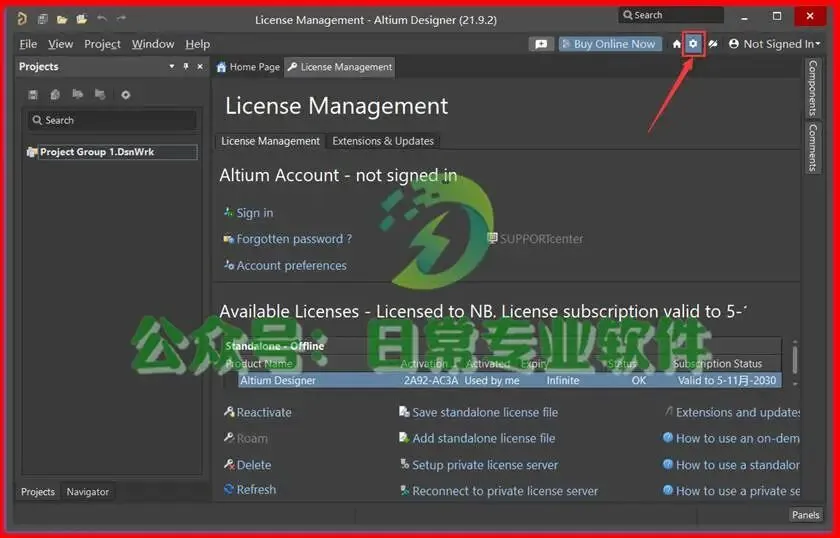Click the Redo arrow in title bar
Viewport: 840px width, 538px height.
tap(122, 19)
